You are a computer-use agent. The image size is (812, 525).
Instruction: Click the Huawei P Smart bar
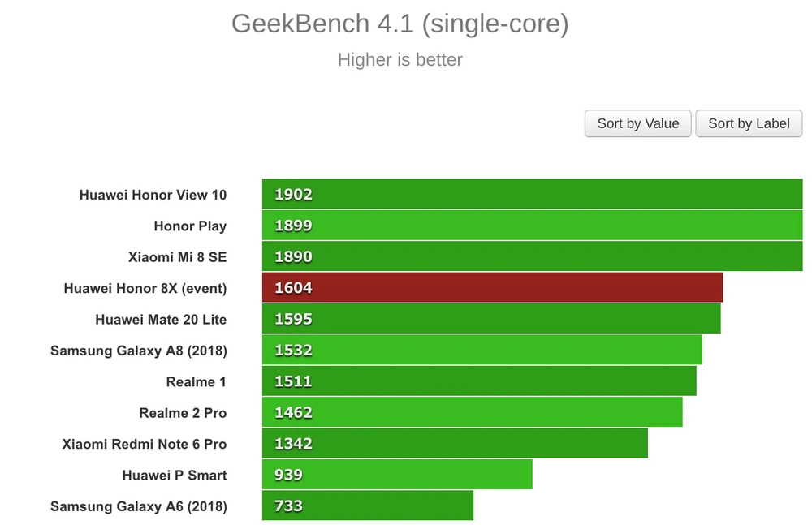coord(397,475)
